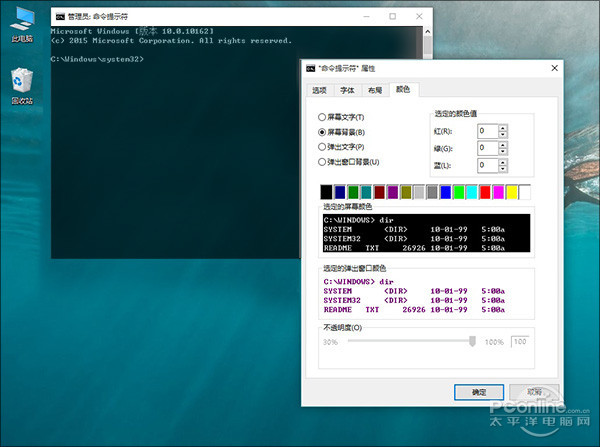Decrease the 红(R) value with down arrow
Viewport: 600px width, 447px height.
503,135
